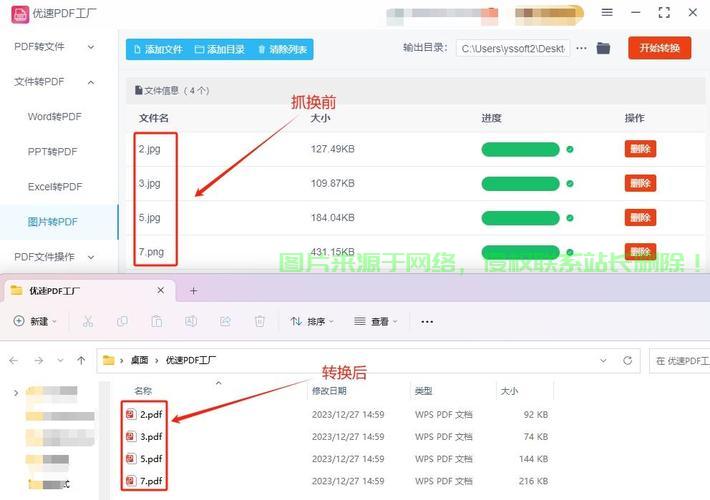This screenshot has width=710, height=500.
Task: Open recent locations chevron in Explorer
Action: (60, 361)
